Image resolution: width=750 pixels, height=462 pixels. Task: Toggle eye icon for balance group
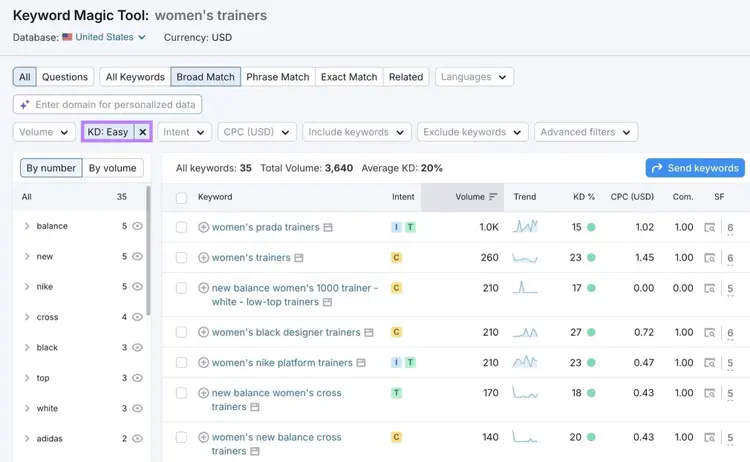[x=137, y=226]
